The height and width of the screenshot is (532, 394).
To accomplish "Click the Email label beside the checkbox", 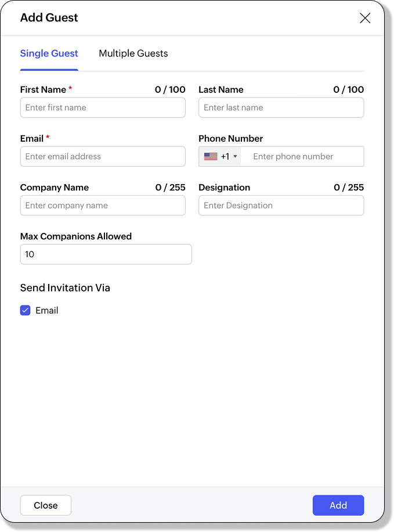I will pyautogui.click(x=47, y=310).
